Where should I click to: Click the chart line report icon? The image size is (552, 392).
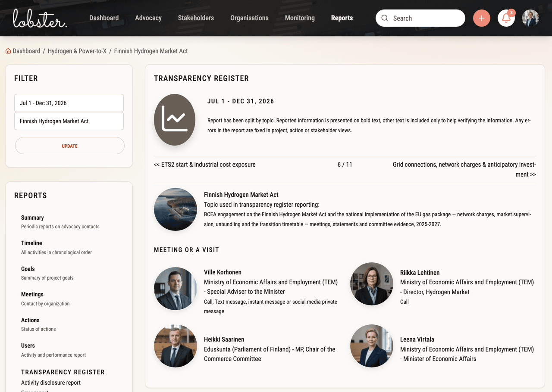point(175,120)
